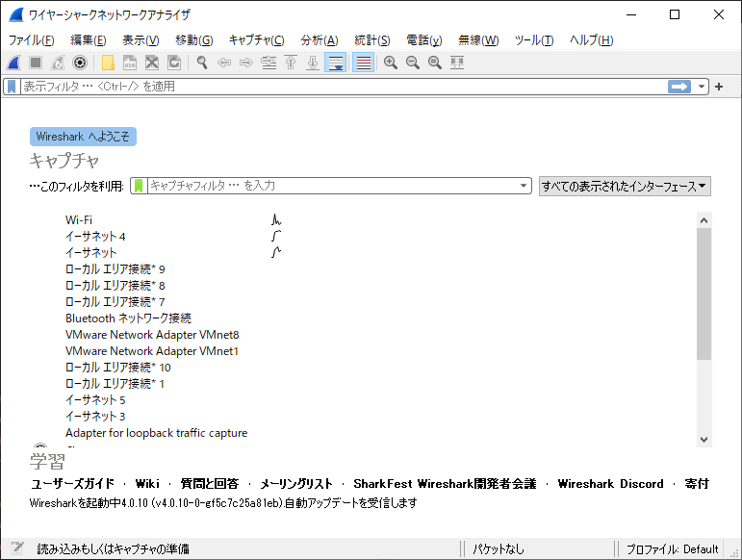Screen dimensions: 742x560
Task: Open the 分析(A) menu
Action: click(x=319, y=40)
